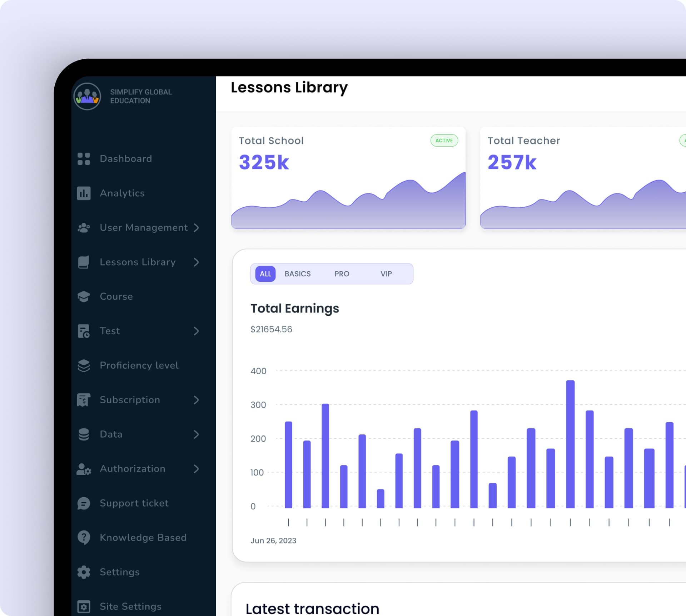
Task: Click the Total School area chart
Action: point(348,201)
